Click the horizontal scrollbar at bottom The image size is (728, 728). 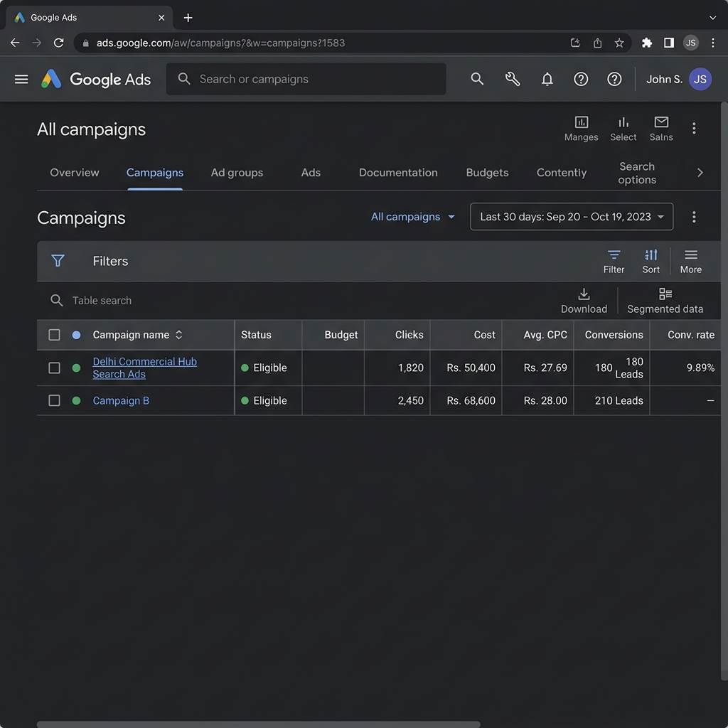pyautogui.click(x=258, y=724)
